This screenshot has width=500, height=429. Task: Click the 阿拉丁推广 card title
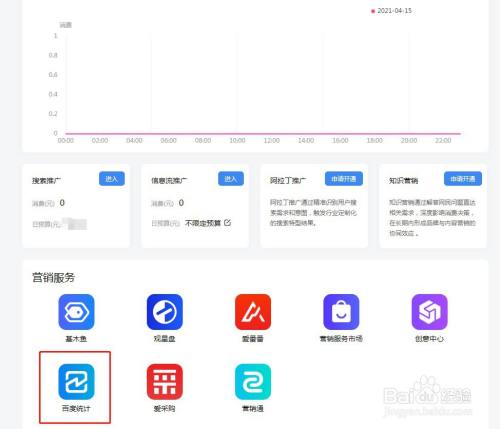[x=288, y=181]
